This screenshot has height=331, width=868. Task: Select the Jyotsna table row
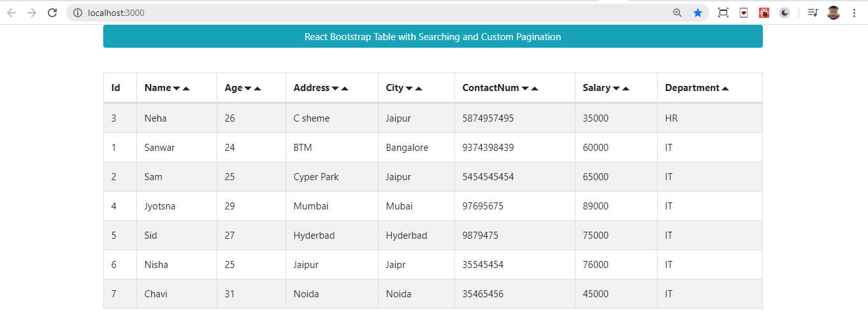tap(433, 206)
